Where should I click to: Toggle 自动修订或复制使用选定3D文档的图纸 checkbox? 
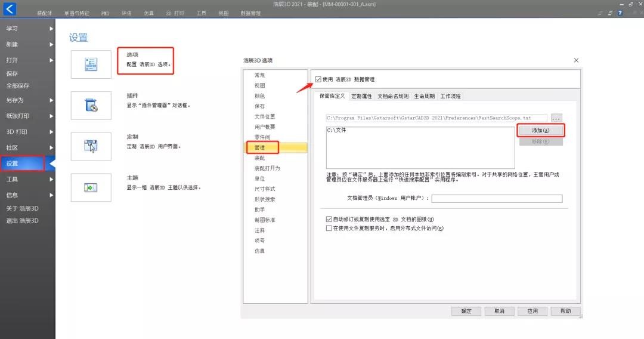(329, 220)
